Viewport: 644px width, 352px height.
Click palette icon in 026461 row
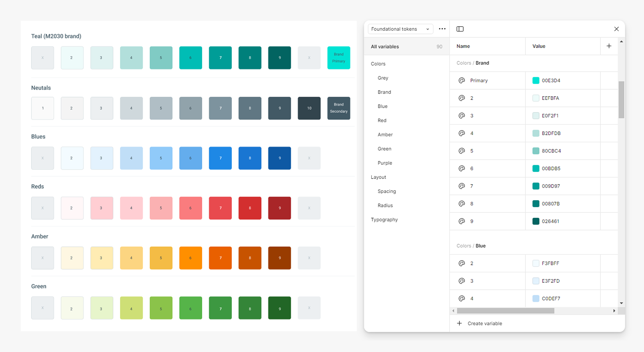[461, 222]
